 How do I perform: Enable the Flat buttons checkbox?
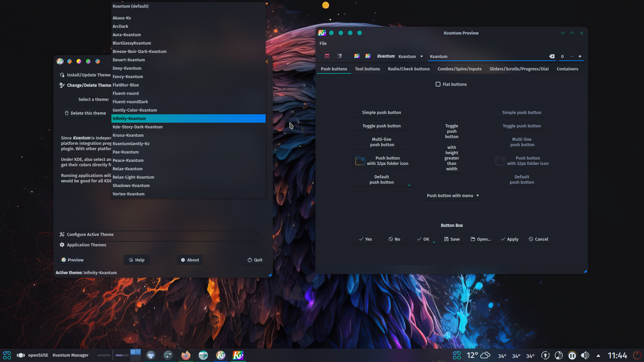pos(451,84)
